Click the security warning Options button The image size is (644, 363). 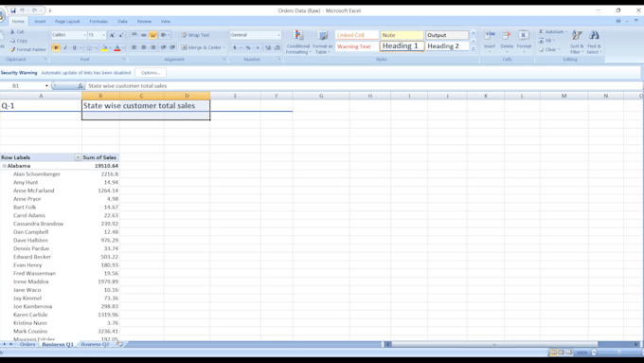(x=151, y=73)
